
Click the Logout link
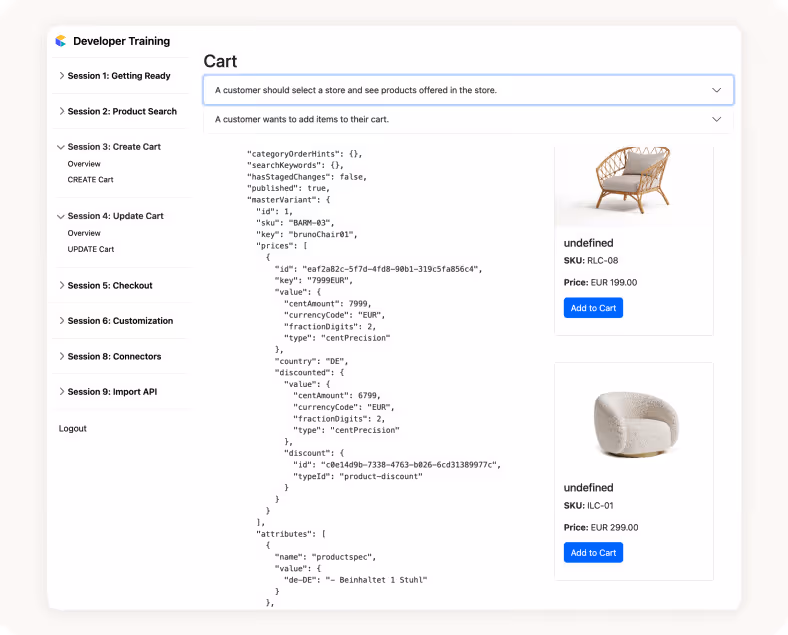72,429
